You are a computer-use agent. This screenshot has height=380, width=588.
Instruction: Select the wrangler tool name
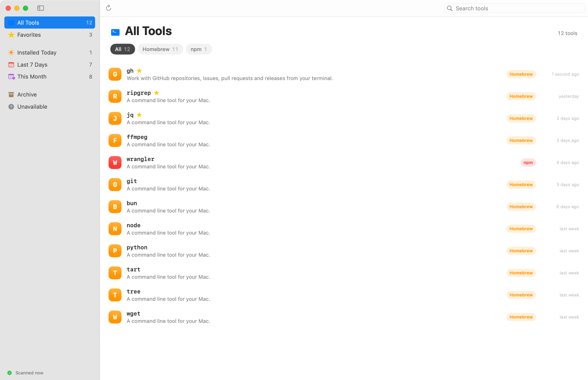(x=141, y=159)
